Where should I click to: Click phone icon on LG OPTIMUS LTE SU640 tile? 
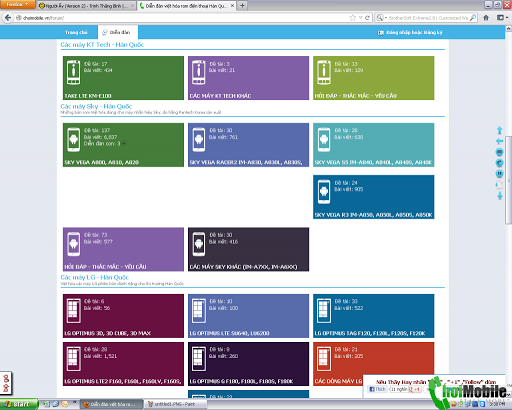(x=199, y=311)
